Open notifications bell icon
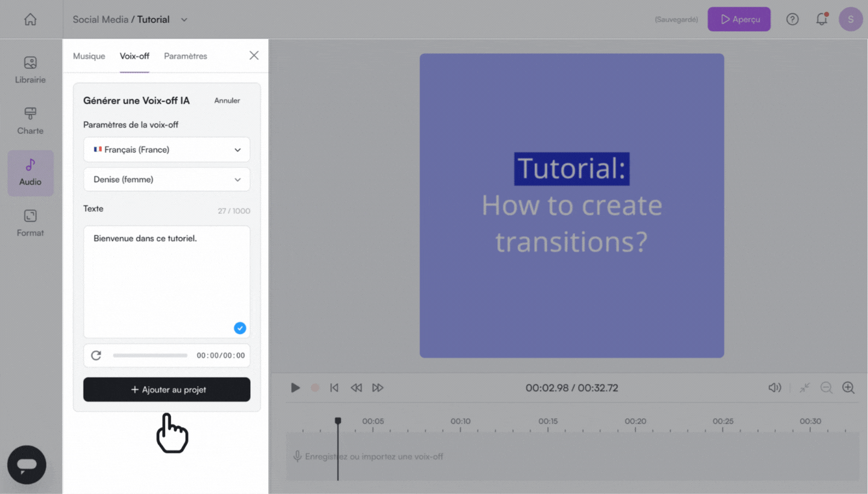 pos(821,19)
